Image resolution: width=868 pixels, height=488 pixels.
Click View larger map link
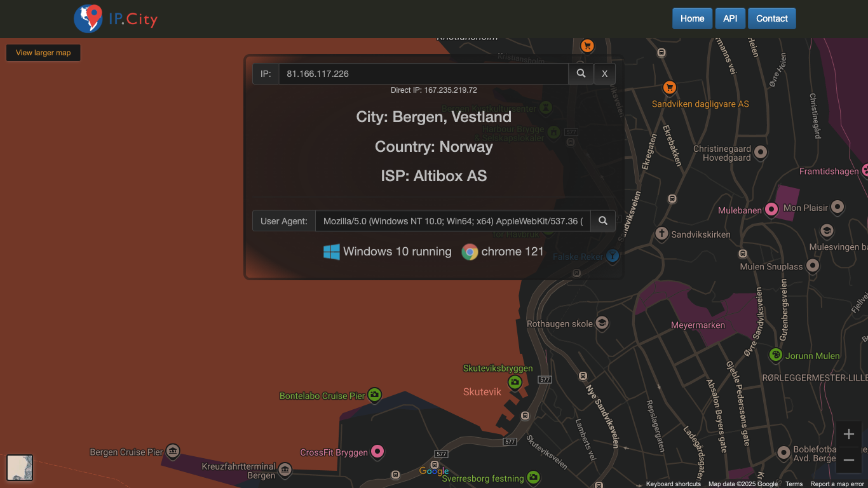tap(43, 53)
